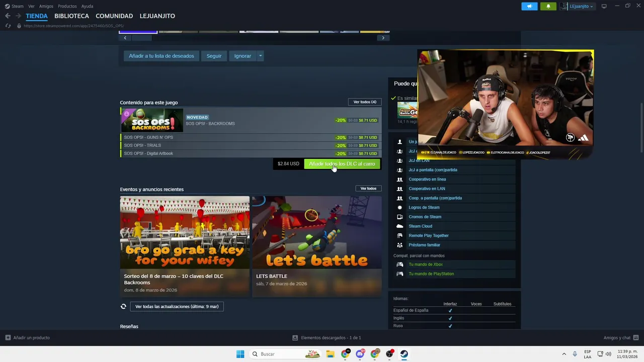This screenshot has width=644, height=362.
Task: Switch to the COMUNIDAD tab
Action: tap(114, 16)
